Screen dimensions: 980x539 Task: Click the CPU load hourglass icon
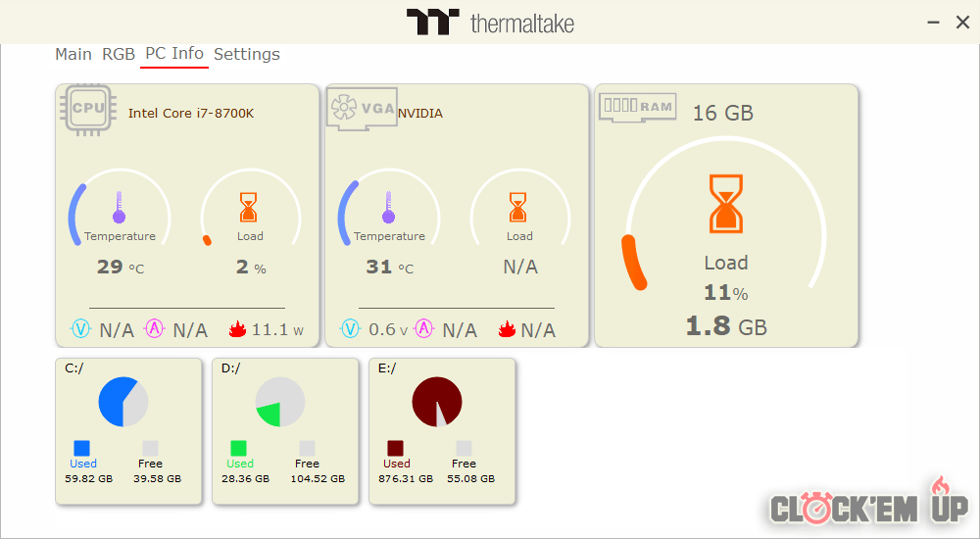pyautogui.click(x=250, y=207)
